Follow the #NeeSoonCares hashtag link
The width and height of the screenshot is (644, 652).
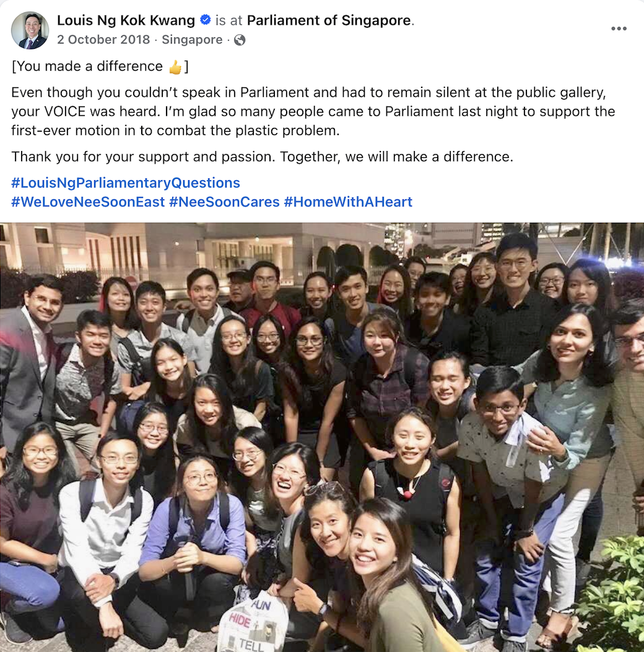point(225,202)
